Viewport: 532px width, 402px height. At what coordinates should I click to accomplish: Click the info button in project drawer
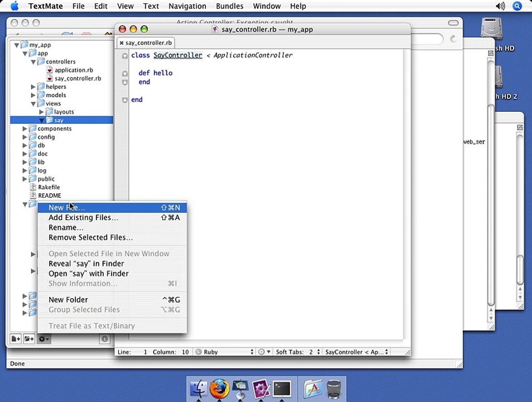pos(104,338)
